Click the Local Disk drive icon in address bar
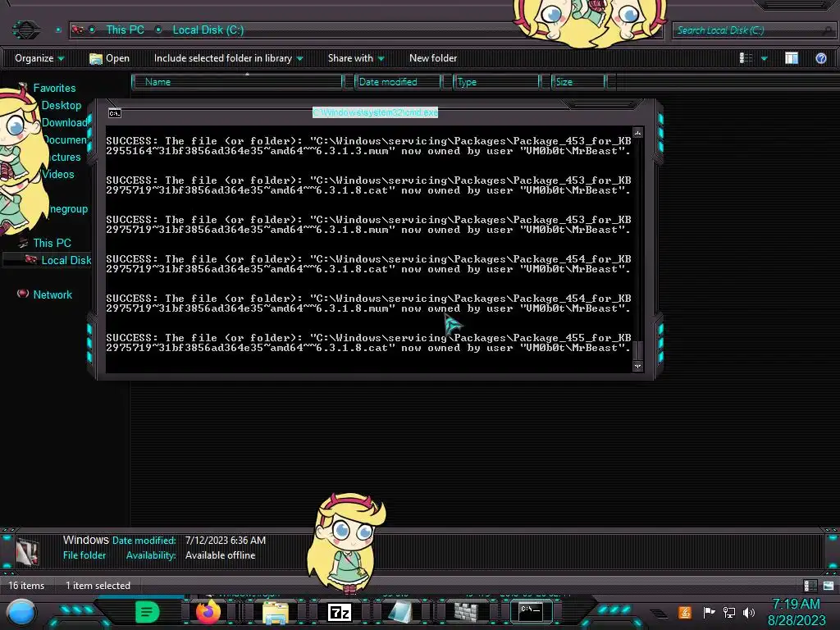The width and height of the screenshot is (840, 630). [78, 30]
